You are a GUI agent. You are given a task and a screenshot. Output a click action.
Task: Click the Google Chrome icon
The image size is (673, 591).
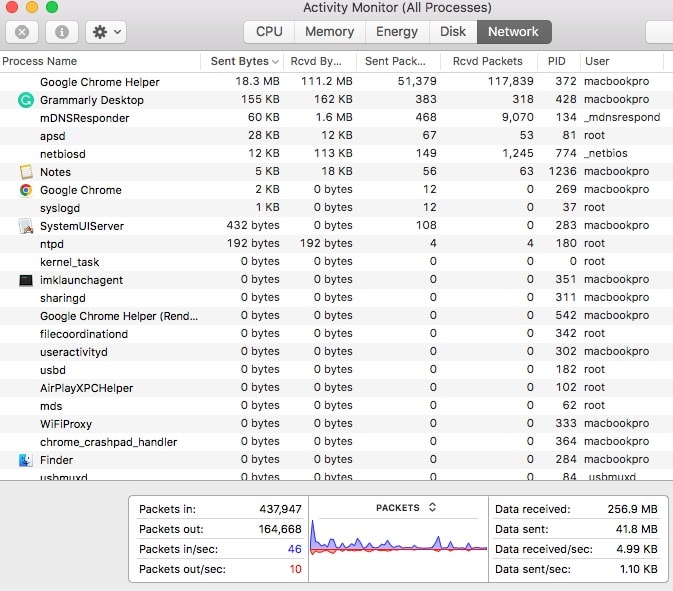(x=26, y=190)
